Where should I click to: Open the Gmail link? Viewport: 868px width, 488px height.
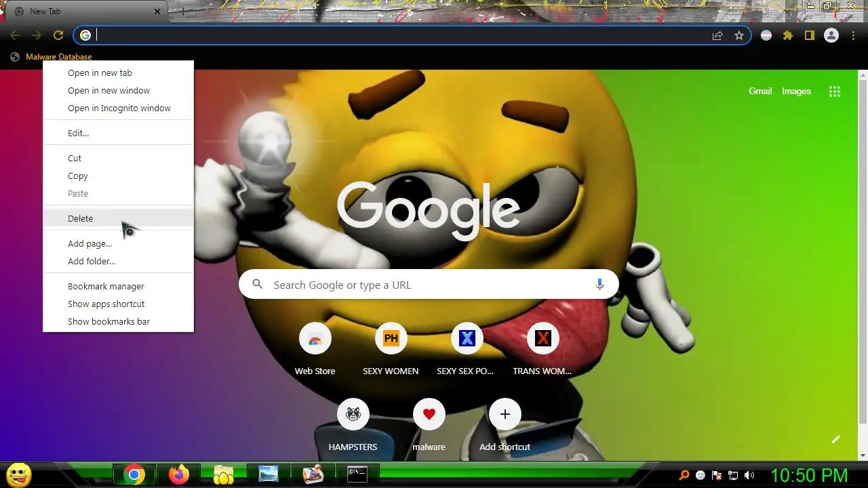coord(760,91)
